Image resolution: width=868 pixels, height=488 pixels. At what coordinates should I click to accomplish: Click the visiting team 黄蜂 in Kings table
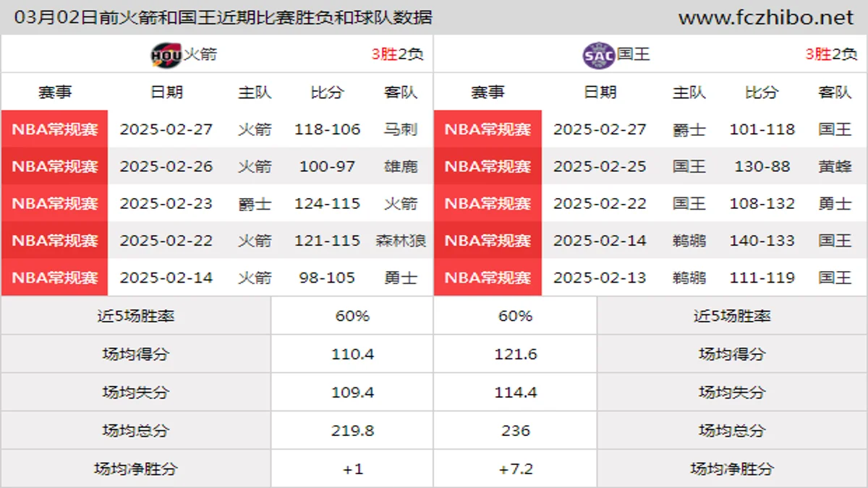pos(835,166)
